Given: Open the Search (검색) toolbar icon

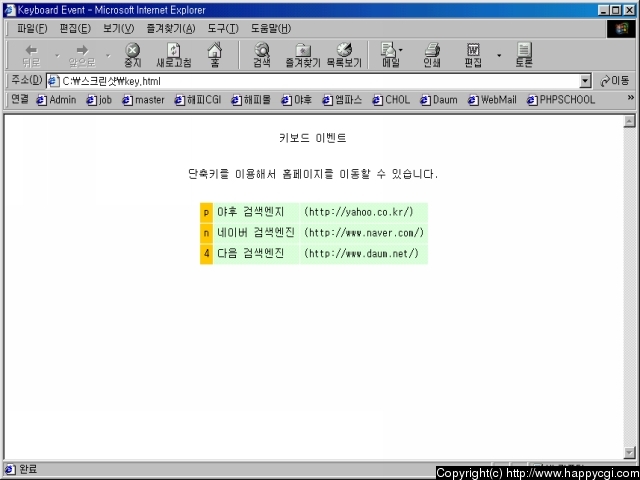Looking at the screenshot, I should coord(262,54).
